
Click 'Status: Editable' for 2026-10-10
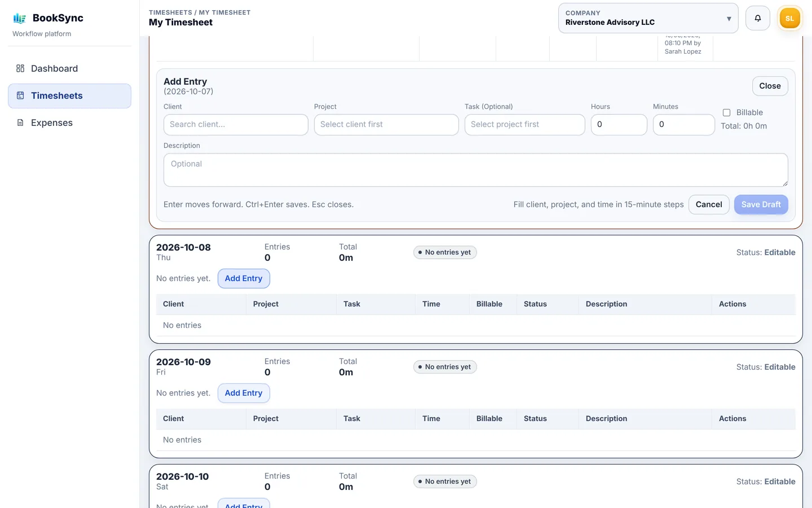tap(766, 481)
